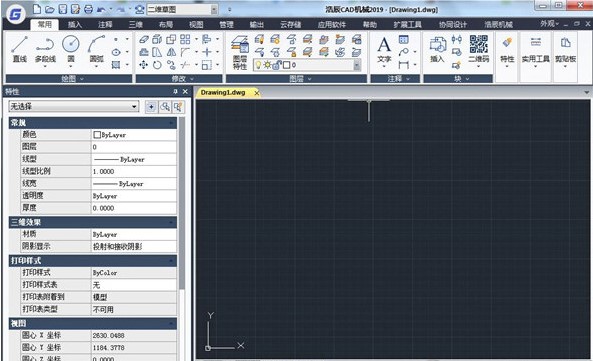593x361 pixels.
Task: Open the 实用工具 ribbon button
Action: (535, 51)
